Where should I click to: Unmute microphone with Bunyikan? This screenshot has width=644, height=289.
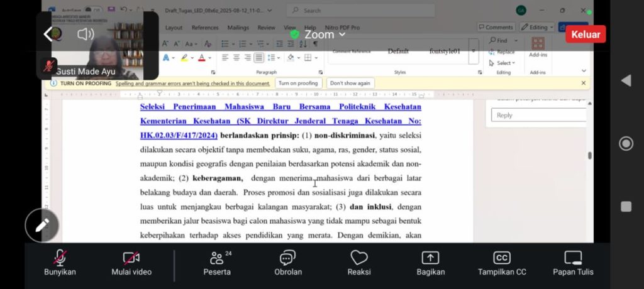pyautogui.click(x=60, y=263)
